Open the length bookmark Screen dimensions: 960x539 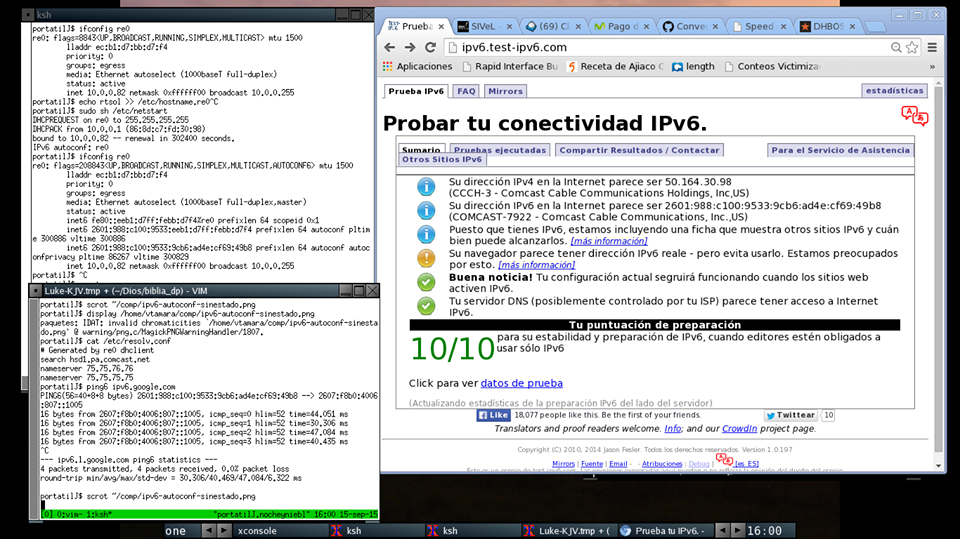[694, 66]
